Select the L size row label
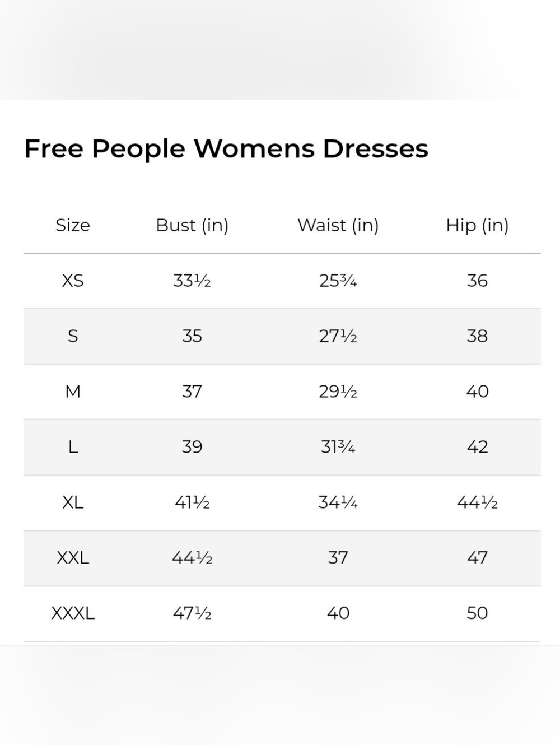This screenshot has height=745, width=560. point(73,447)
